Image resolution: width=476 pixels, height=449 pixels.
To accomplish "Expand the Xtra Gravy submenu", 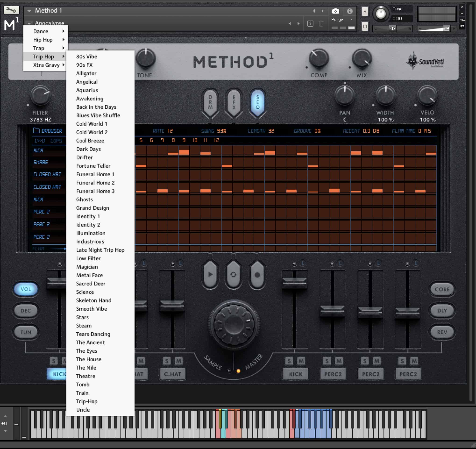I will click(46, 65).
